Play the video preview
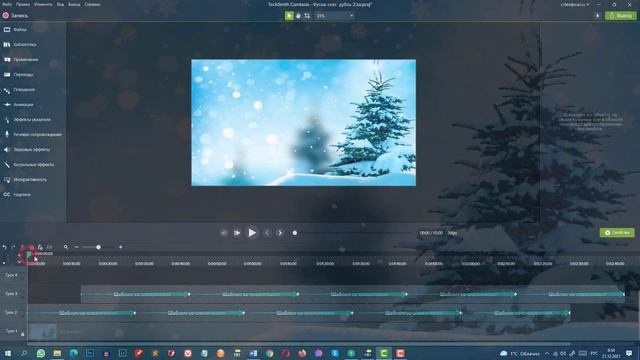Screen dimensions: 640x360 [x=252, y=233]
